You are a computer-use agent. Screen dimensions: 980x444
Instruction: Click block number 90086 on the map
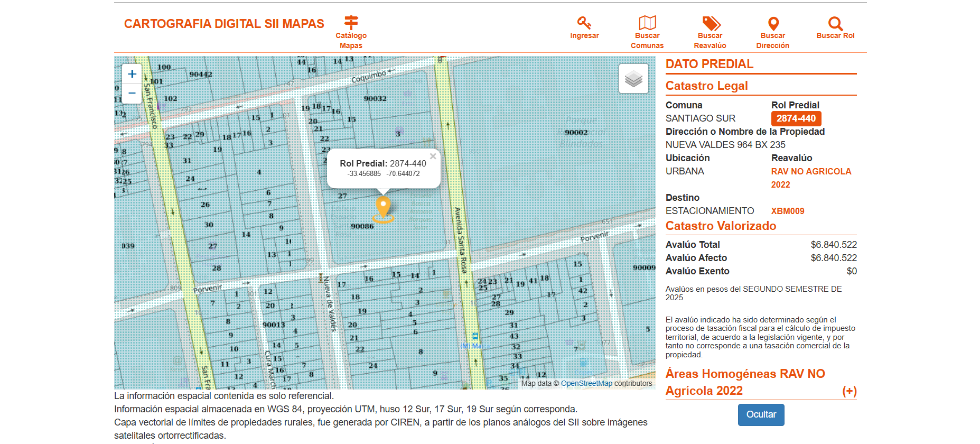362,226
